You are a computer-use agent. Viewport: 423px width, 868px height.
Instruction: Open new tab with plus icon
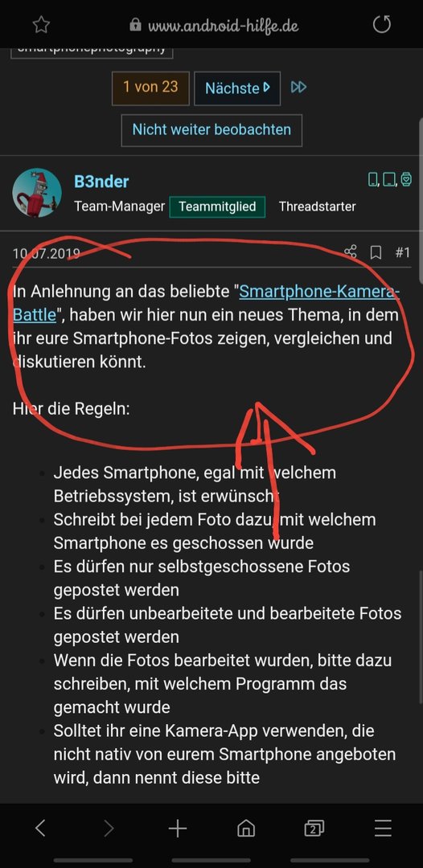[177, 829]
